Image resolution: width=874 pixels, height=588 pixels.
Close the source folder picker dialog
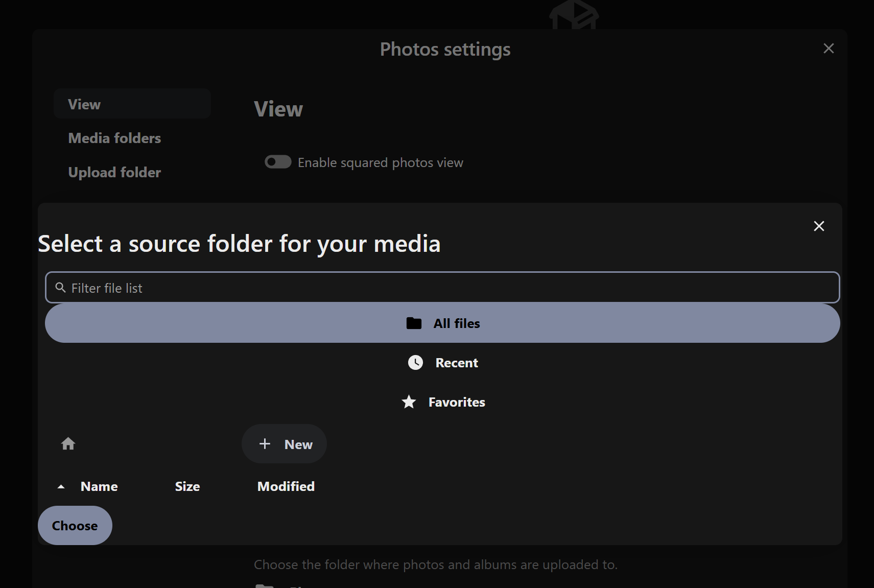[x=819, y=226]
